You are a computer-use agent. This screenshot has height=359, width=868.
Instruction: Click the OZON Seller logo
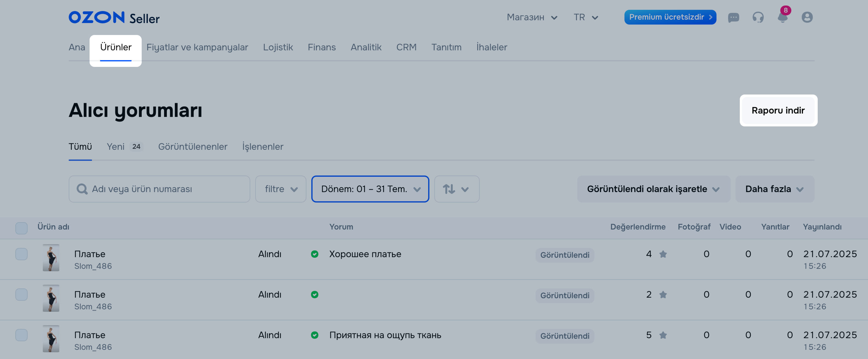(114, 17)
